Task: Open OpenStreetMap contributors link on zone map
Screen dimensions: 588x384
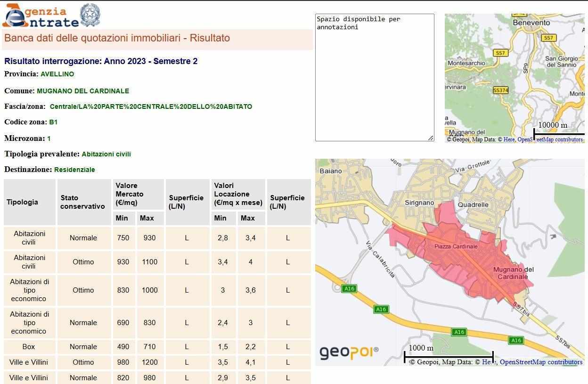Action: point(541,362)
